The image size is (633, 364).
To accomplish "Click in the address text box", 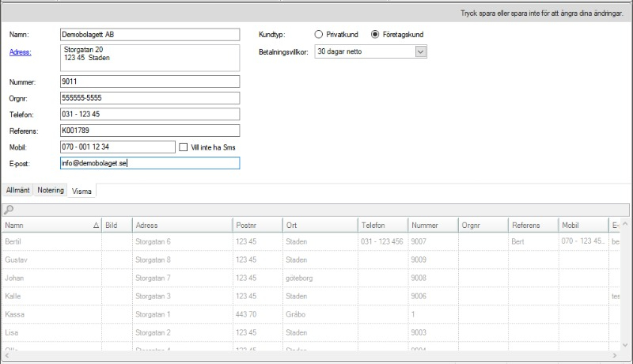I will pyautogui.click(x=150, y=58).
